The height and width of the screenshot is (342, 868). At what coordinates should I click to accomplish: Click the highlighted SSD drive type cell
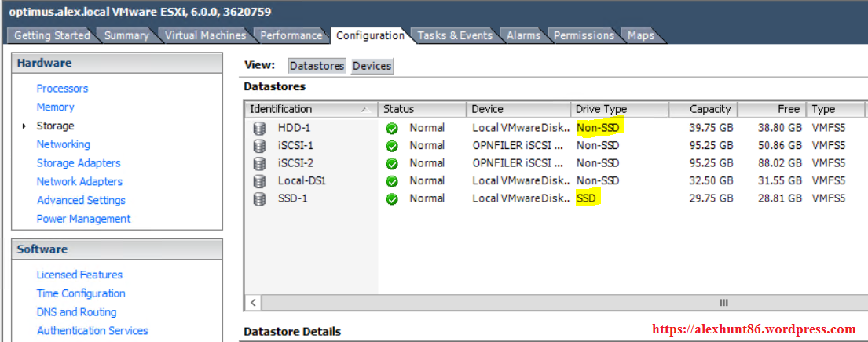[588, 199]
